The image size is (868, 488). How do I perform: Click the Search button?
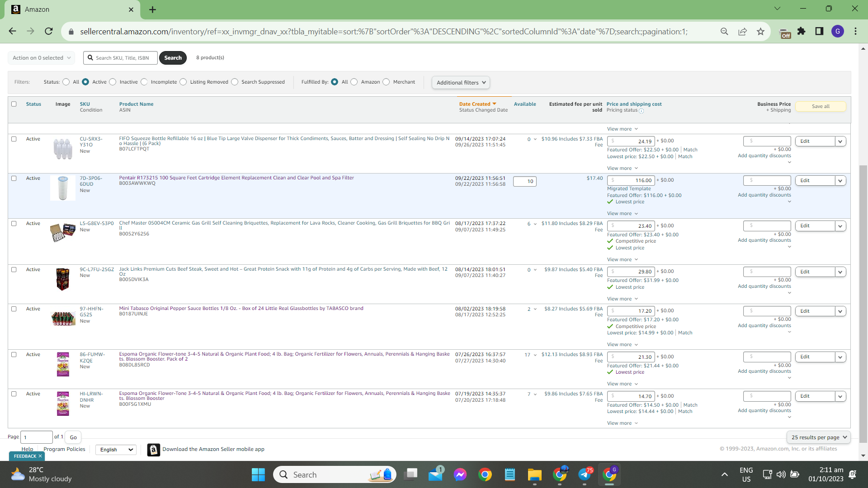[173, 58]
